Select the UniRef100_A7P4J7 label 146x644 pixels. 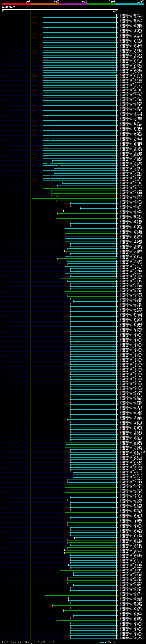(131, 208)
